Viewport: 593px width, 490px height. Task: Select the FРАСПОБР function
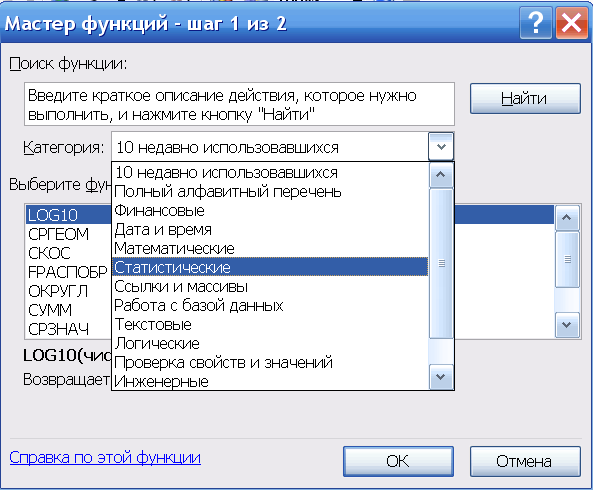[69, 272]
